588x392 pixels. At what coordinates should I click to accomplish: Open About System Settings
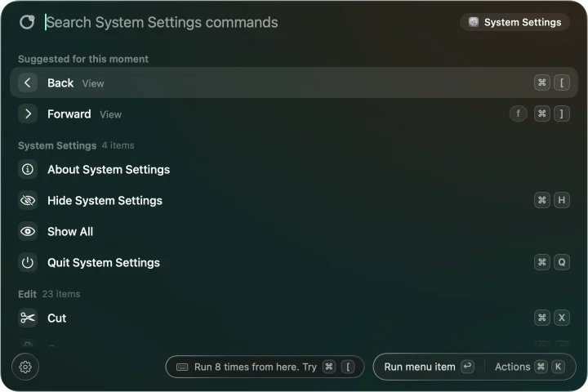pyautogui.click(x=294, y=169)
